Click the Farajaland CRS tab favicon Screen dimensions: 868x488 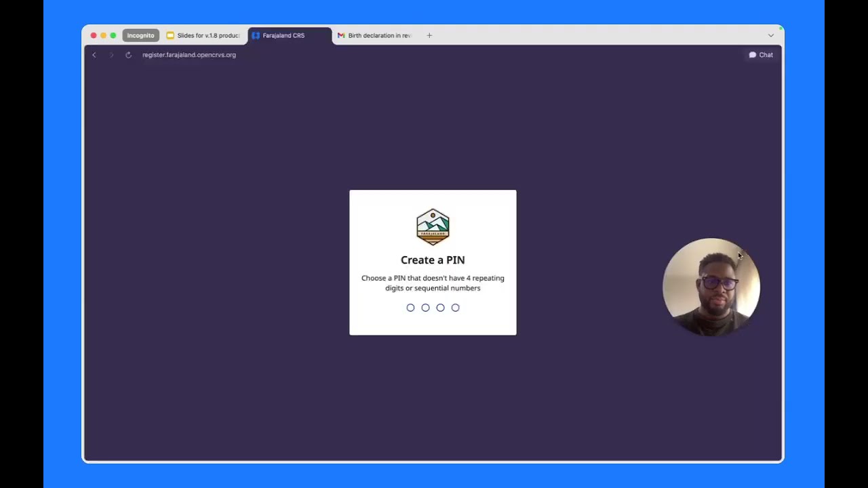(256, 35)
